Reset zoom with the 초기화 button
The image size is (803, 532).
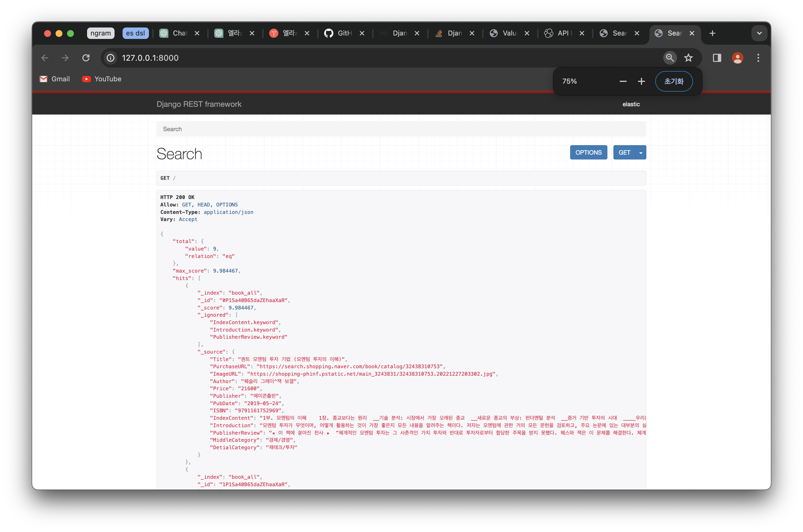click(x=674, y=81)
